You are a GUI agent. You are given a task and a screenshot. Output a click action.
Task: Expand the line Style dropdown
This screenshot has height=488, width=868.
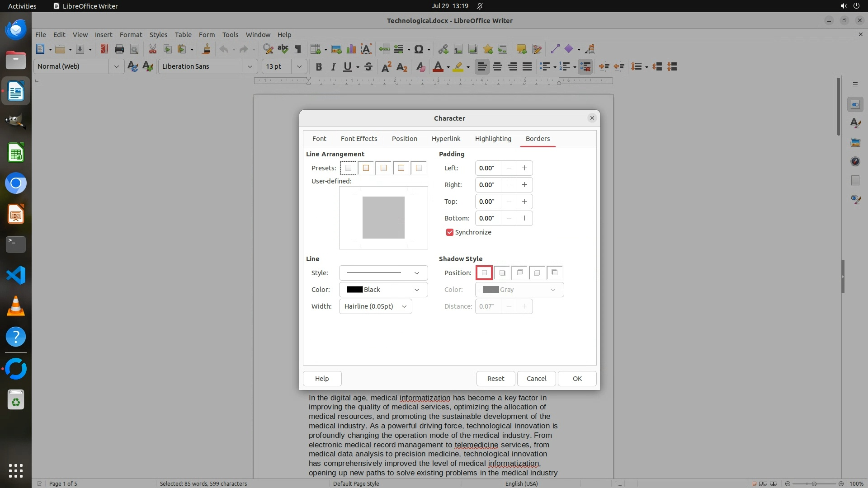click(x=383, y=273)
